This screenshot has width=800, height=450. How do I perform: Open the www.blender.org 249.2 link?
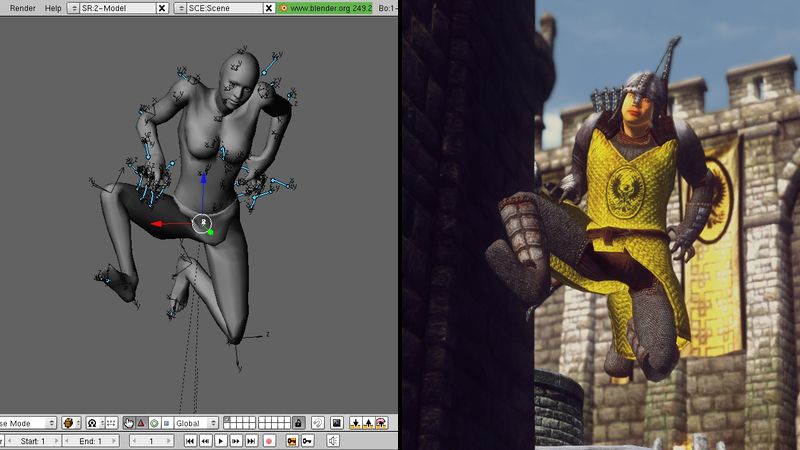click(325, 8)
